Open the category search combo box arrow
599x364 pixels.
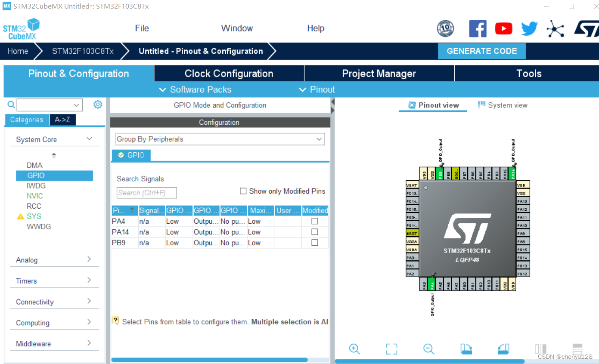pyautogui.click(x=77, y=105)
